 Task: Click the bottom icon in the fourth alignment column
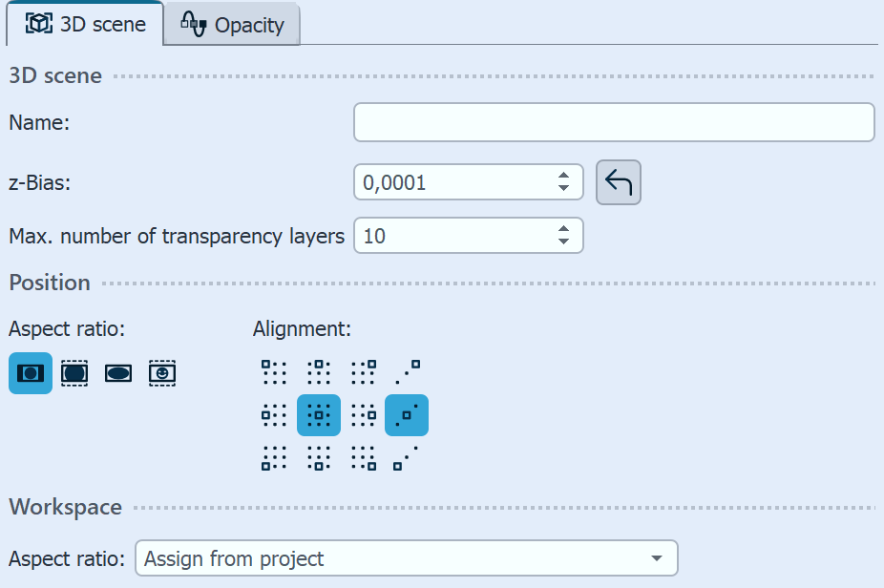click(x=408, y=459)
